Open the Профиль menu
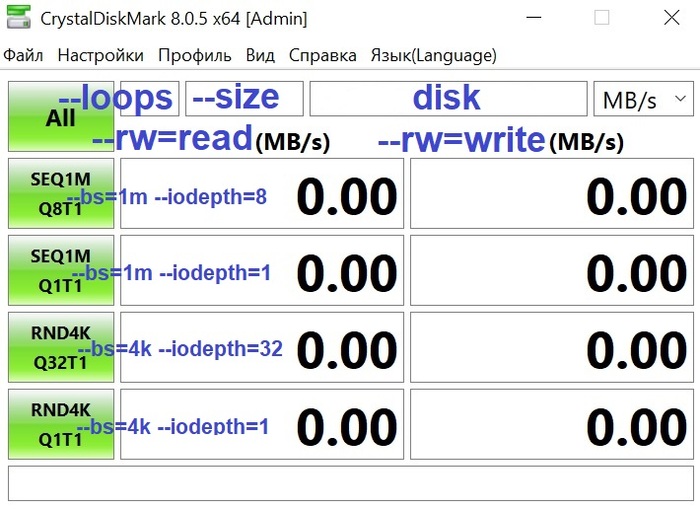 [x=195, y=55]
